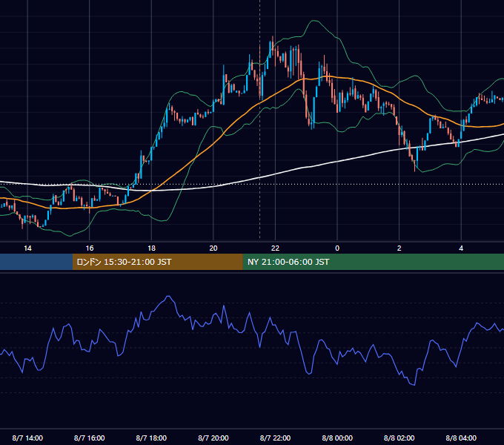Click hour label 20 on price chart axis

(213, 248)
